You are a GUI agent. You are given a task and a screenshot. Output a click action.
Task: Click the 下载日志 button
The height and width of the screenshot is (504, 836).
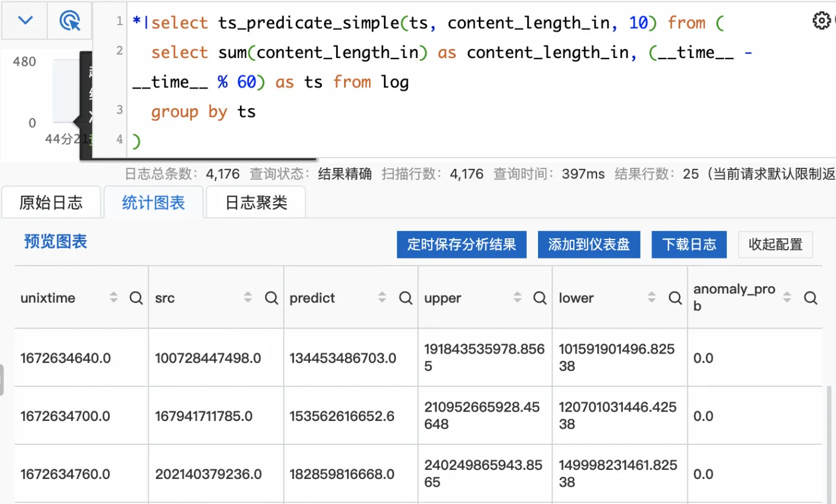click(689, 245)
